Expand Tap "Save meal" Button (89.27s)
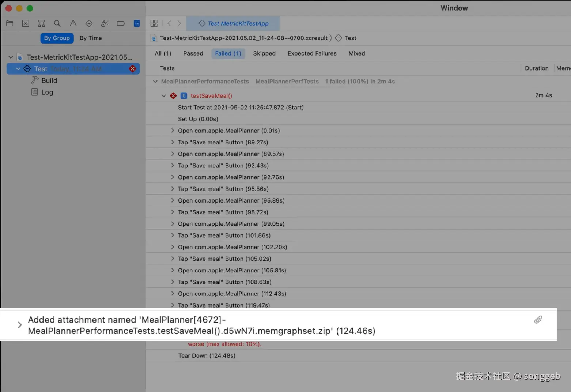This screenshot has width=571, height=392. click(173, 142)
